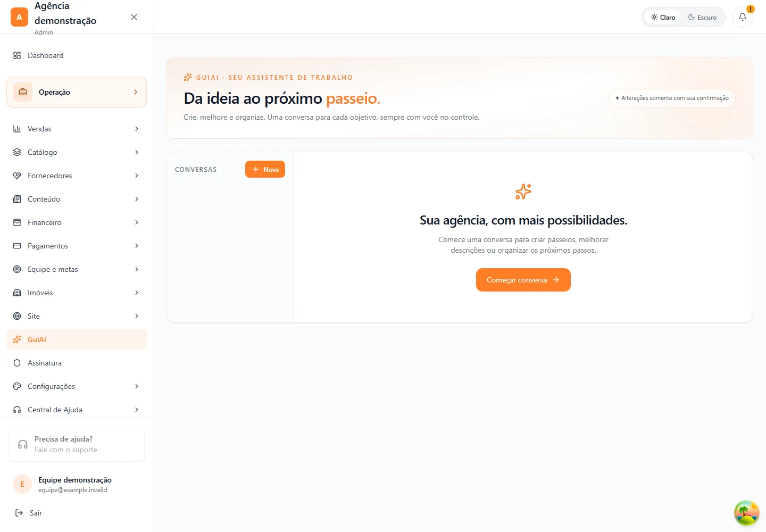766x532 pixels.
Task: Click the orange agency avatar A
Action: (19, 17)
